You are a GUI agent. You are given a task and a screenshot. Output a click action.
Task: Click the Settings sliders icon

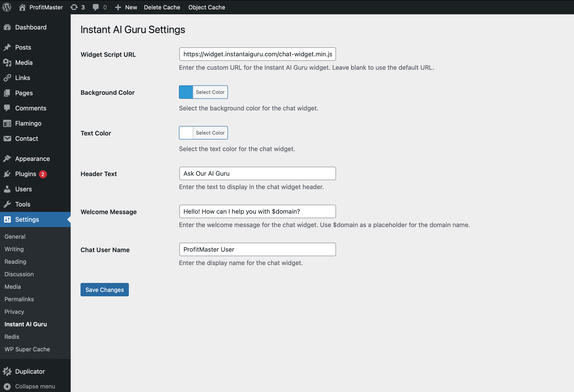[x=7, y=219]
